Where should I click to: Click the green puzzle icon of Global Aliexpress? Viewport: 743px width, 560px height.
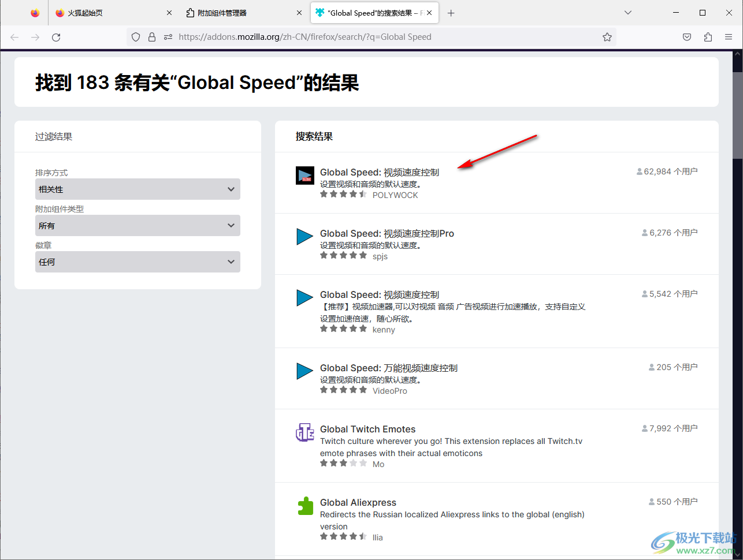coord(305,506)
